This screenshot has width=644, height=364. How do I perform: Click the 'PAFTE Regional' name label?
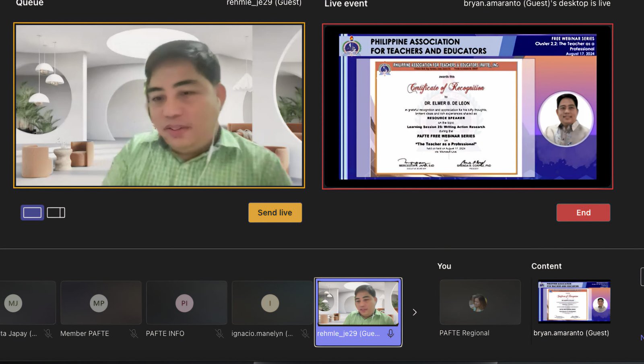[464, 333]
